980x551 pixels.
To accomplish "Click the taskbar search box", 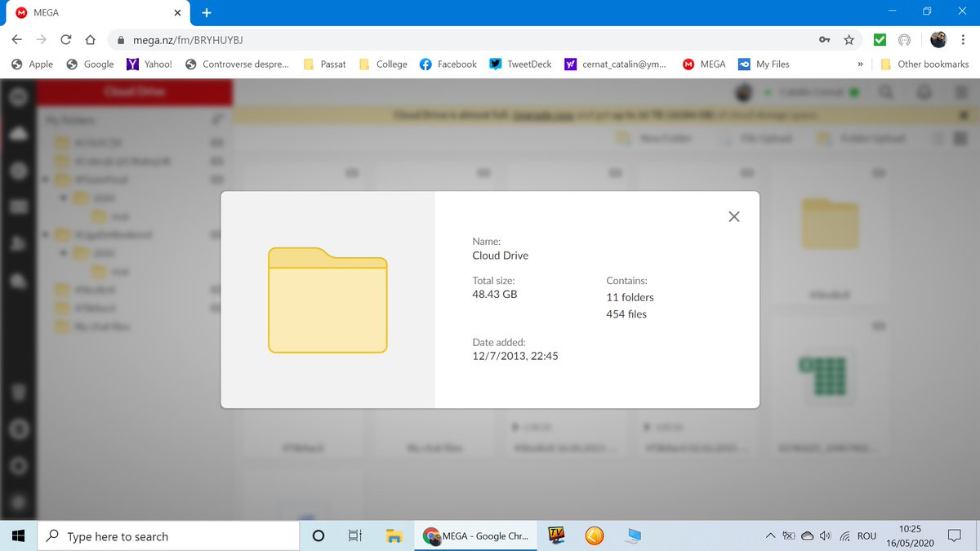I will coord(168,535).
